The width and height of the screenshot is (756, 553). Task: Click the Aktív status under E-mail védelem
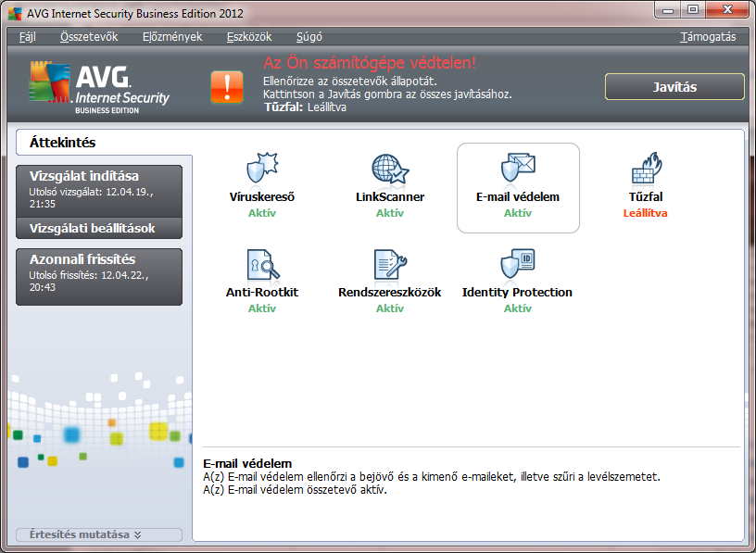tap(517, 213)
